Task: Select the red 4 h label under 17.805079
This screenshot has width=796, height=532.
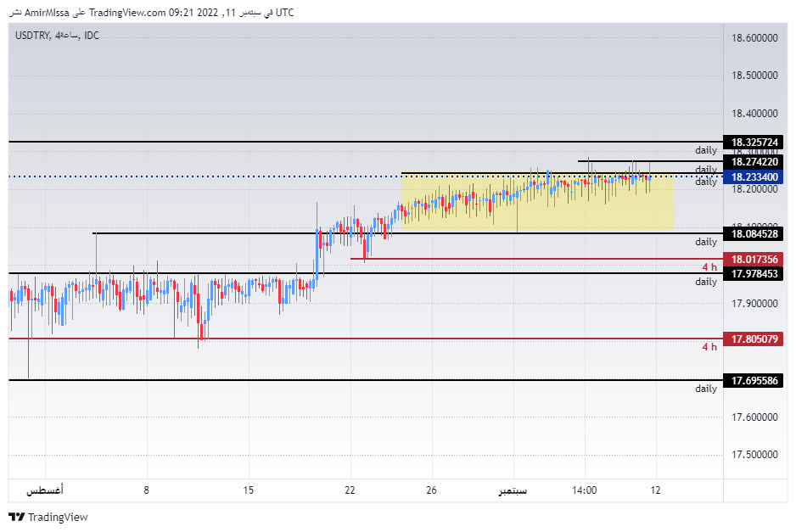Action: coord(709,347)
